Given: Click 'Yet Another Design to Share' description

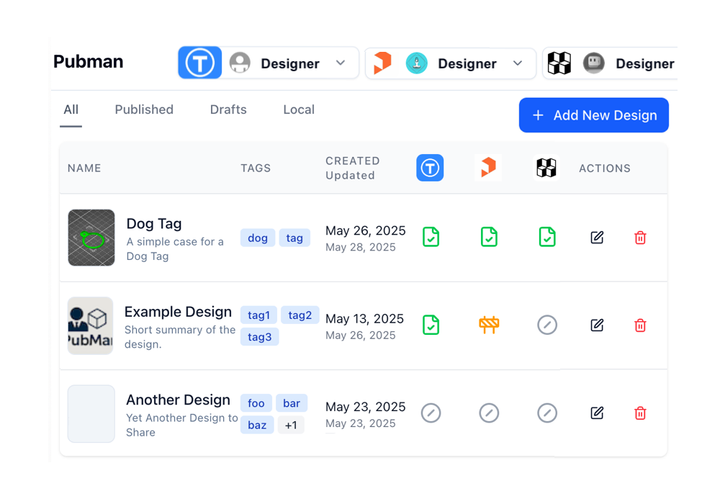Looking at the screenshot, I should [x=182, y=425].
